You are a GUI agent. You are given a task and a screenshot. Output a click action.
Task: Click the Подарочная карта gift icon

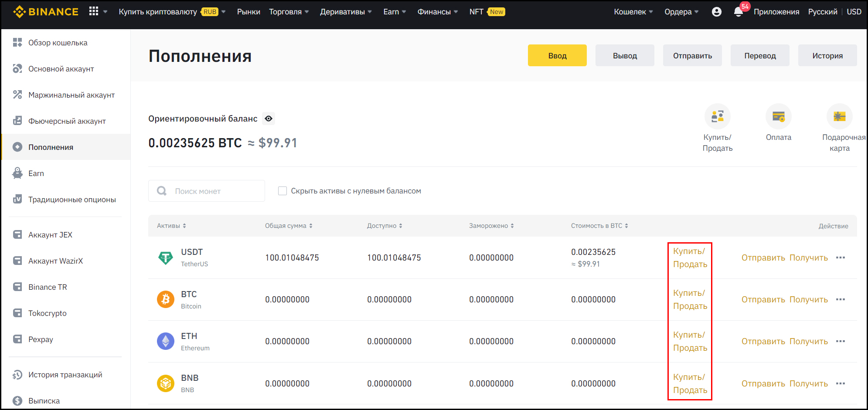tap(839, 116)
